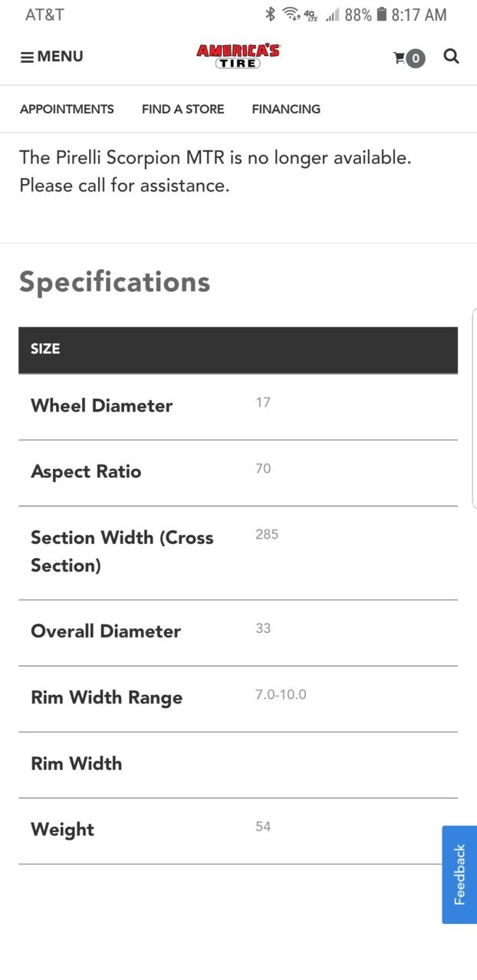Image resolution: width=477 pixels, height=980 pixels.
Task: Tap the Wi-Fi signal icon
Action: [x=291, y=14]
